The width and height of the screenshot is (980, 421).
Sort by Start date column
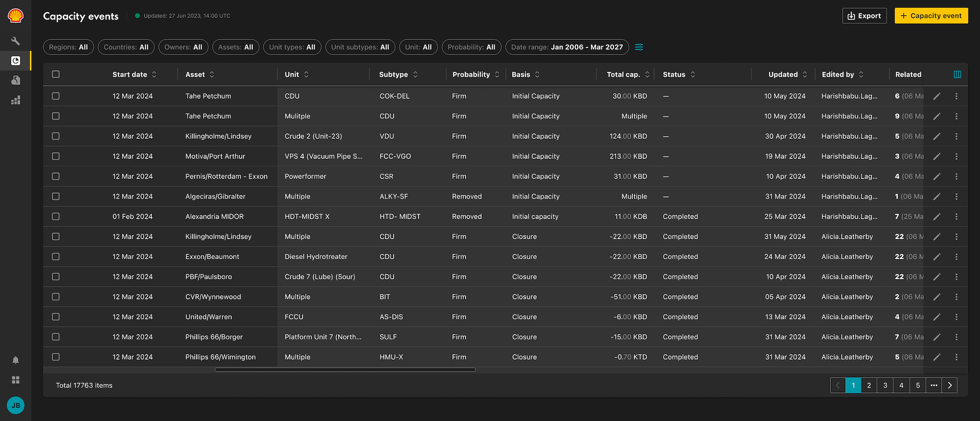[x=134, y=75]
